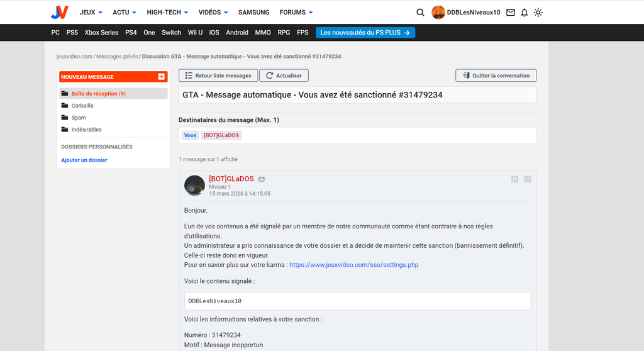Select the Xbox Series platform tab
The width and height of the screenshot is (644, 351).
101,33
